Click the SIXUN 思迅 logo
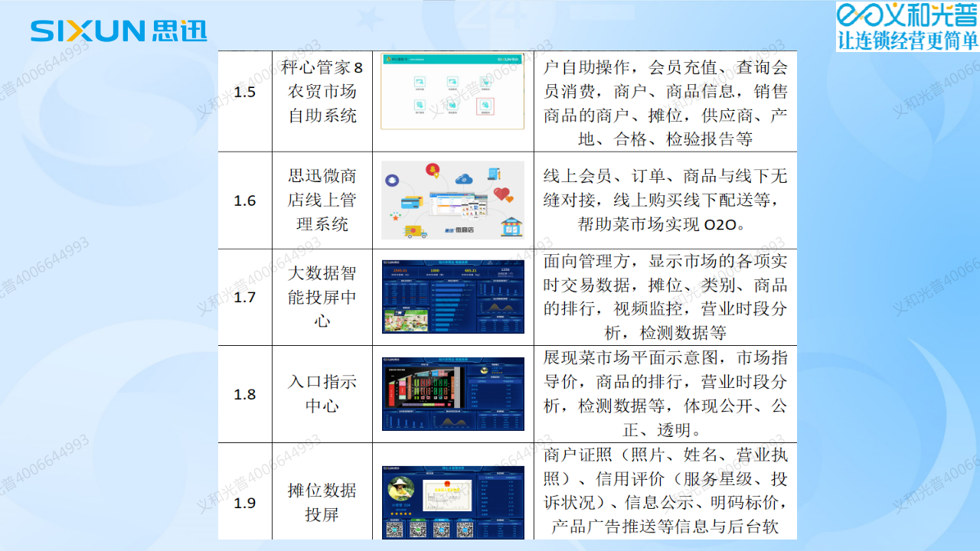980x551 pixels. point(119,31)
